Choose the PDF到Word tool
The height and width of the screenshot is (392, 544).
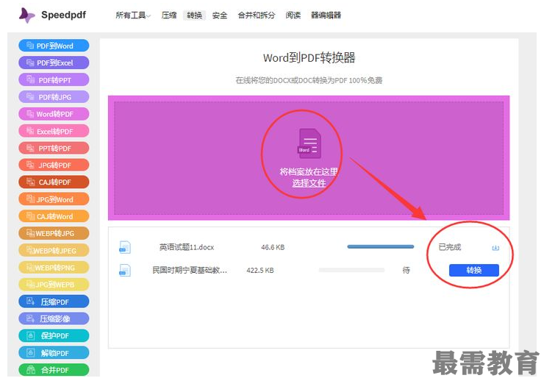pyautogui.click(x=54, y=46)
